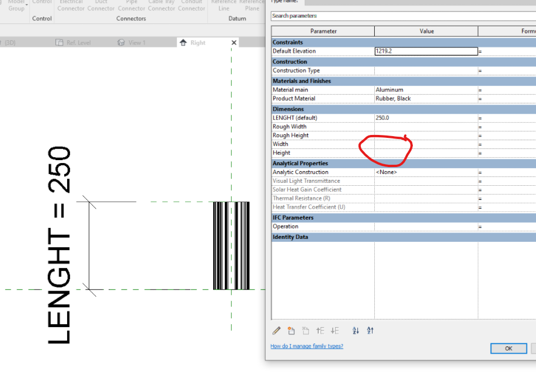This screenshot has width=536, height=392.
Task: Click the Constraints group header
Action: pyautogui.click(x=403, y=43)
